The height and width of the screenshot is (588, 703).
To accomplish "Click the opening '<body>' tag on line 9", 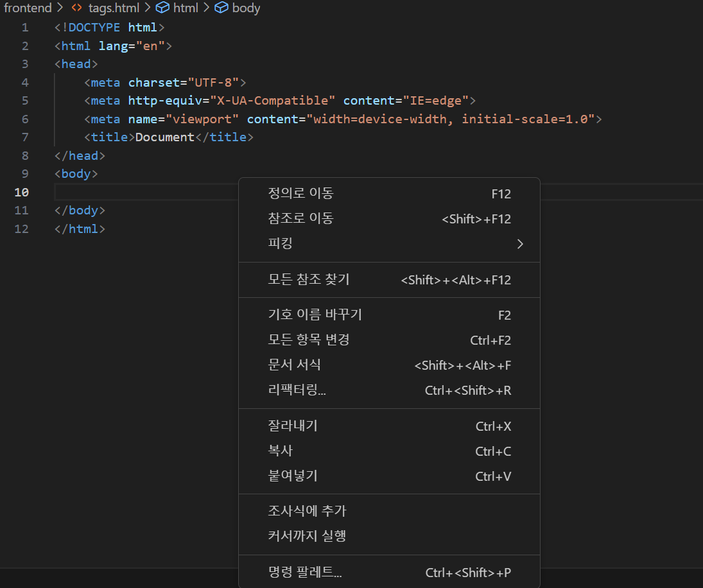I will 76,174.
